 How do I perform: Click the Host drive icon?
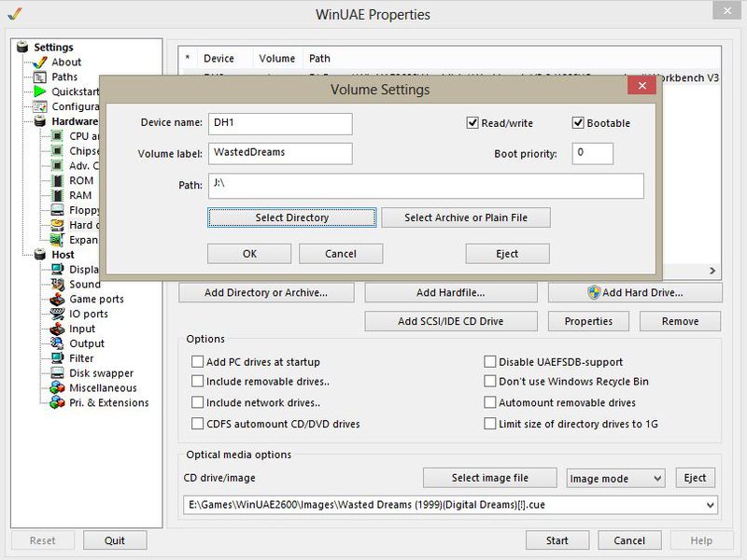[x=40, y=254]
